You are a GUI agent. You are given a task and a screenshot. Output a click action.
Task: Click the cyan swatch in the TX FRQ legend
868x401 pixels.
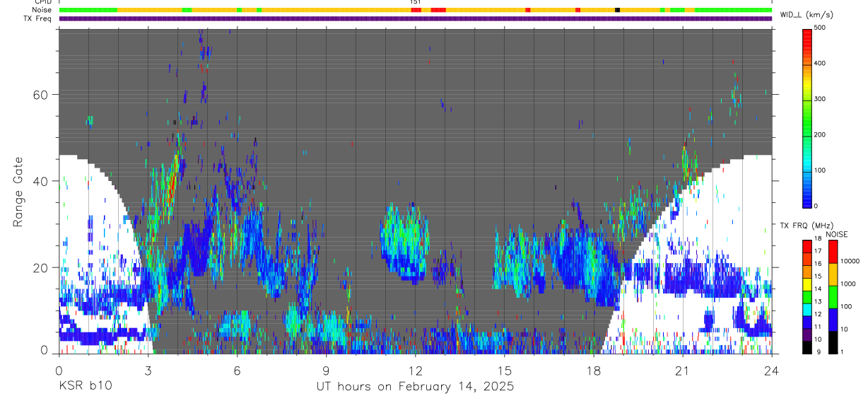click(807, 308)
